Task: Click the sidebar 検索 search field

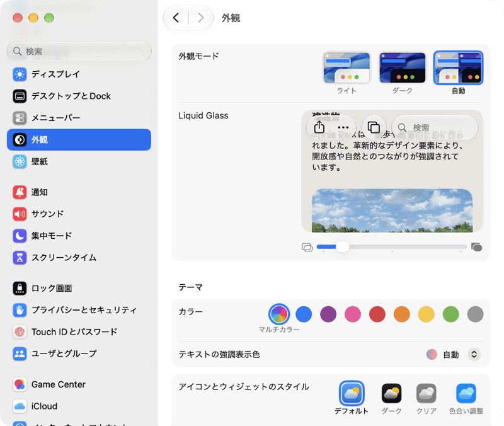Action: pos(79,51)
